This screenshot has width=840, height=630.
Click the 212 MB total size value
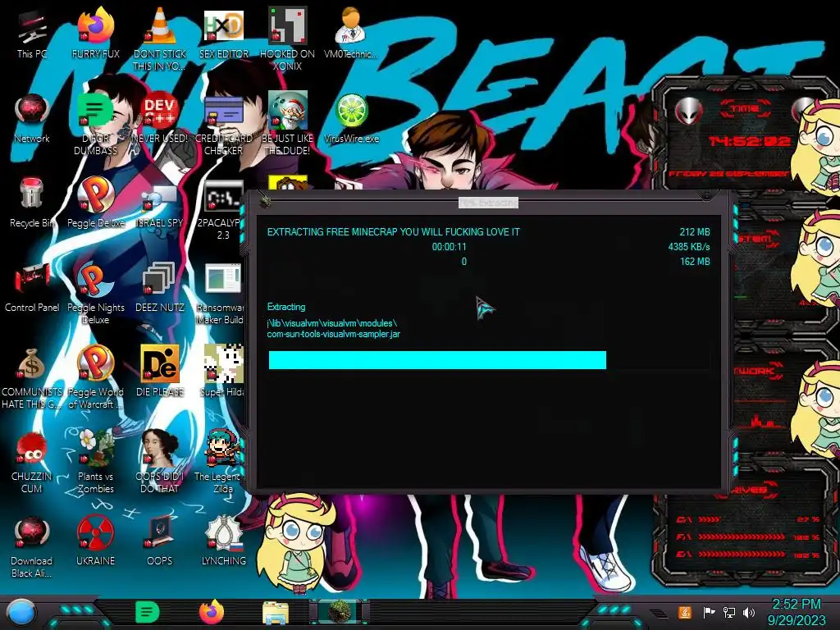click(x=695, y=232)
